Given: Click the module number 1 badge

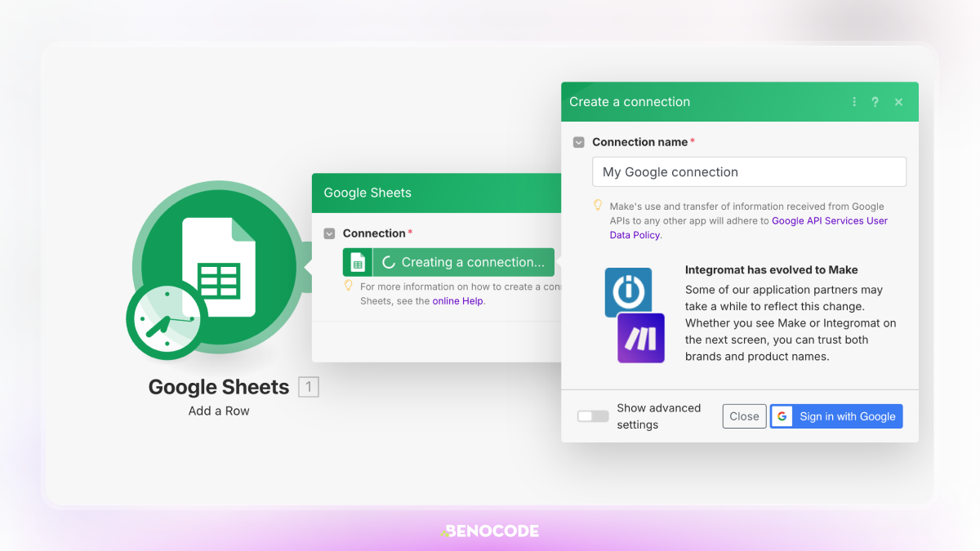Looking at the screenshot, I should point(308,387).
